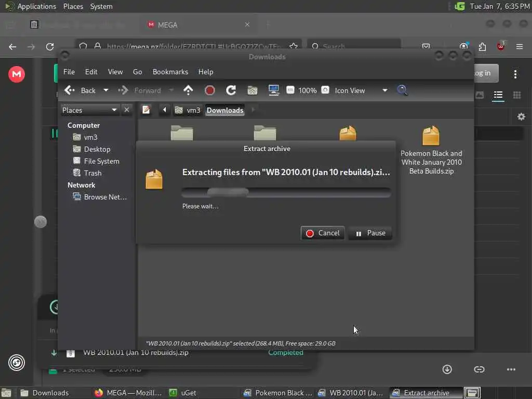
Task: Click the Cancel button in Extract archive
Action: (322, 233)
